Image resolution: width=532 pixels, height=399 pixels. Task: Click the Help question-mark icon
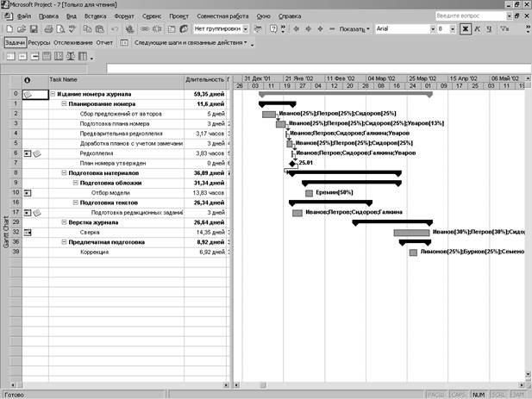tap(273, 29)
